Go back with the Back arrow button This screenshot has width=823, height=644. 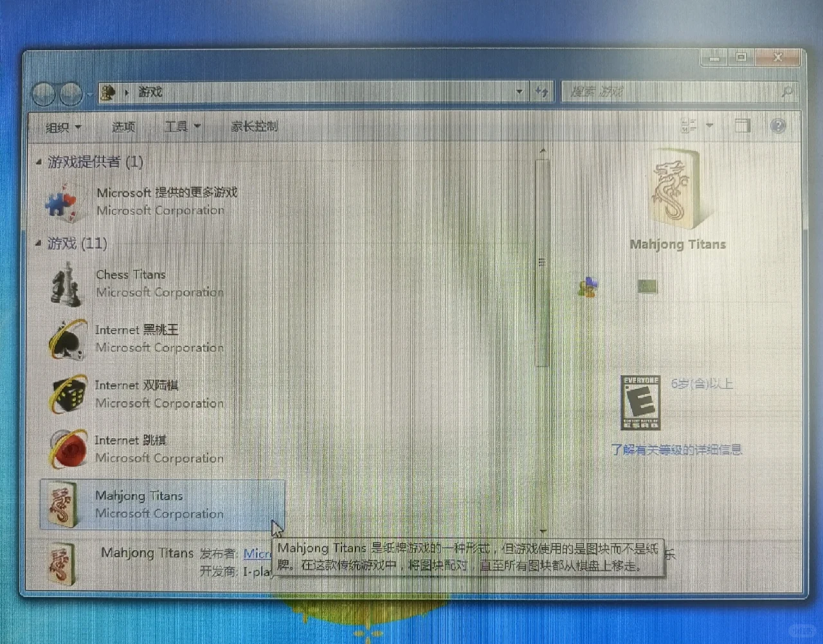coord(43,94)
